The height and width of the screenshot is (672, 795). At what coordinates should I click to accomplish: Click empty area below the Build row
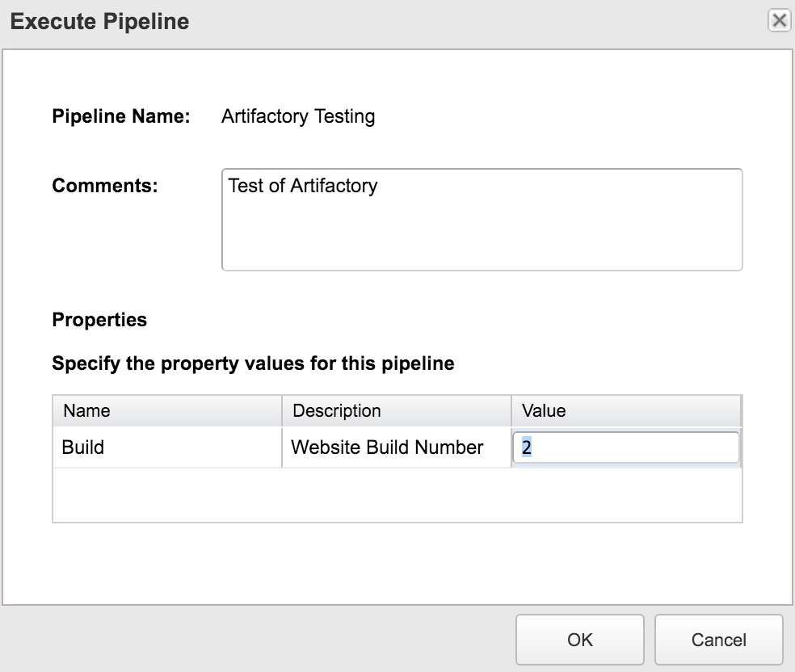396,494
